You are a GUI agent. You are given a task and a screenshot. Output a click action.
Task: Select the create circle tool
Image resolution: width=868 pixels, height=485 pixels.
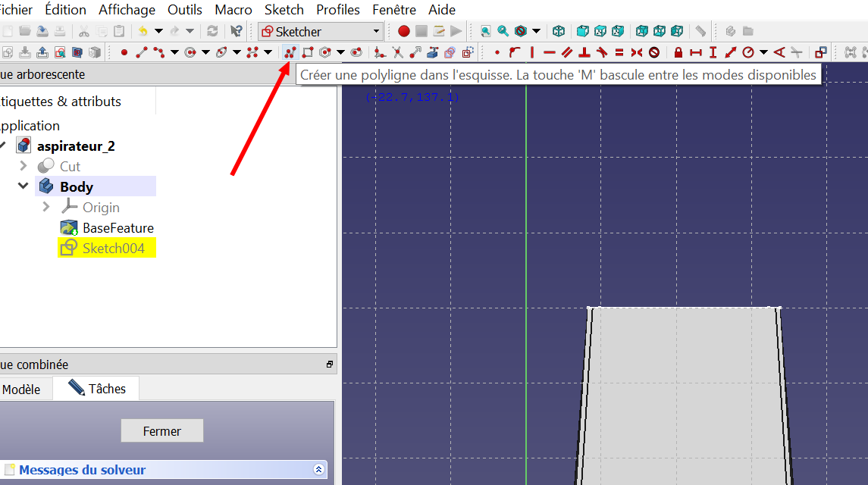[x=190, y=52]
